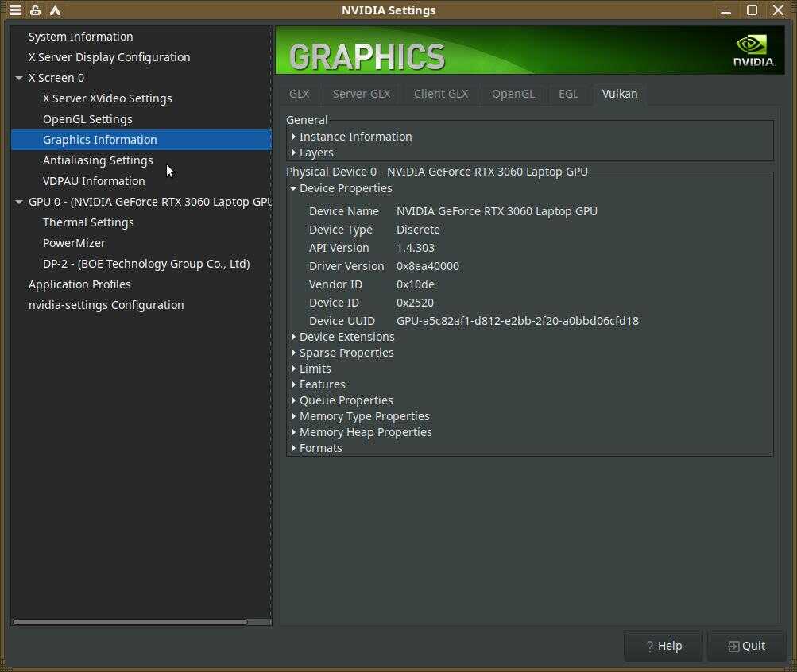Select the Vulkan tab
797x672 pixels.
pyautogui.click(x=620, y=94)
